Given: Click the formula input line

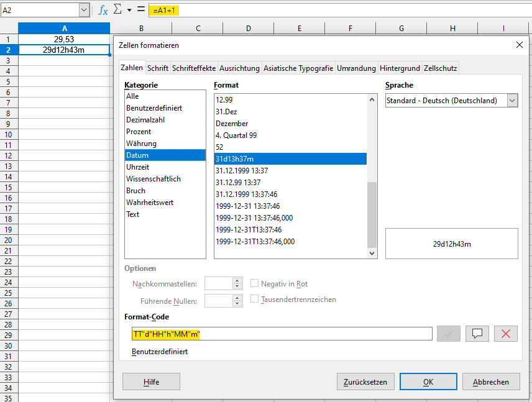Looking at the screenshot, I should (340, 10).
